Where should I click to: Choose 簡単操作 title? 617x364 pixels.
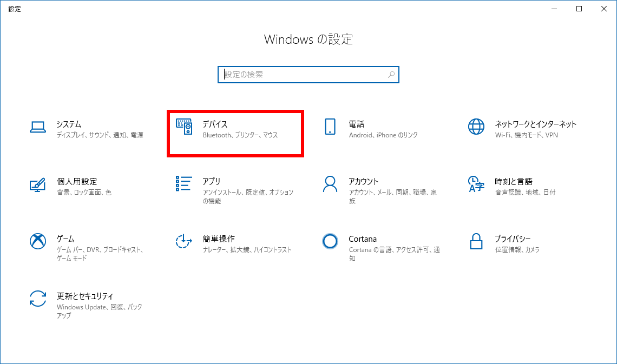(x=219, y=239)
